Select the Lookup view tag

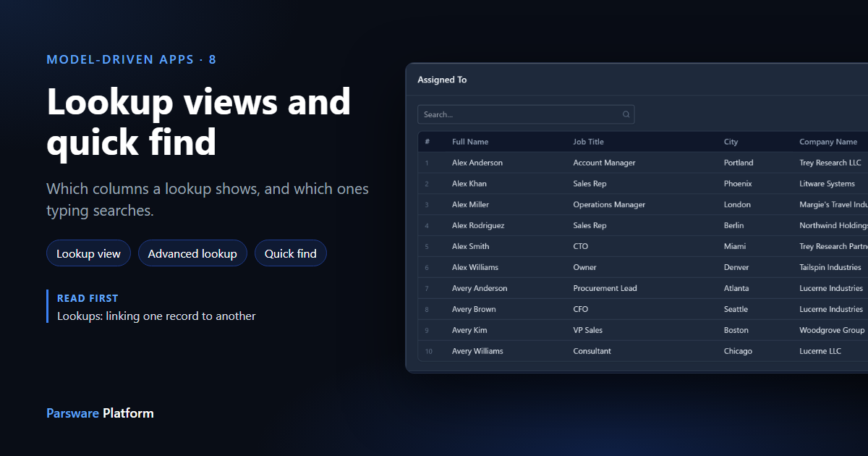click(x=88, y=253)
